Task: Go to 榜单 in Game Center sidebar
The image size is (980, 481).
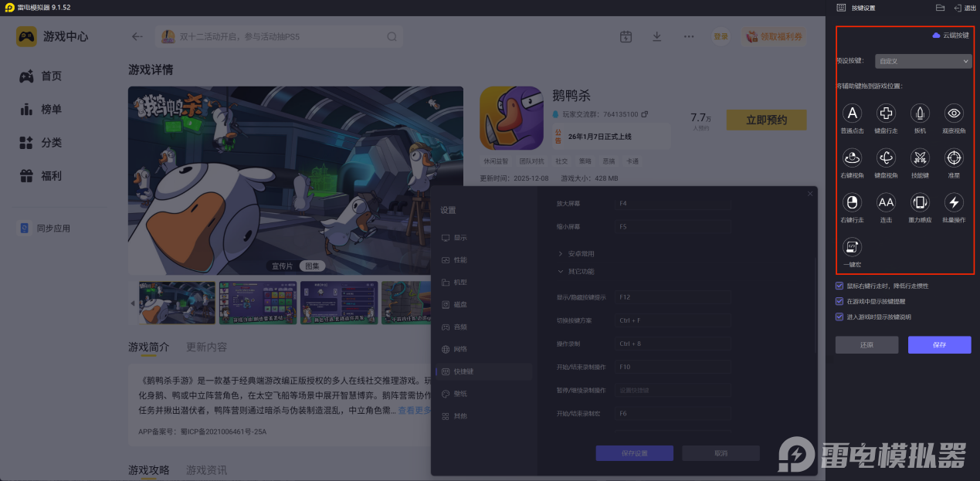Action: [42, 110]
